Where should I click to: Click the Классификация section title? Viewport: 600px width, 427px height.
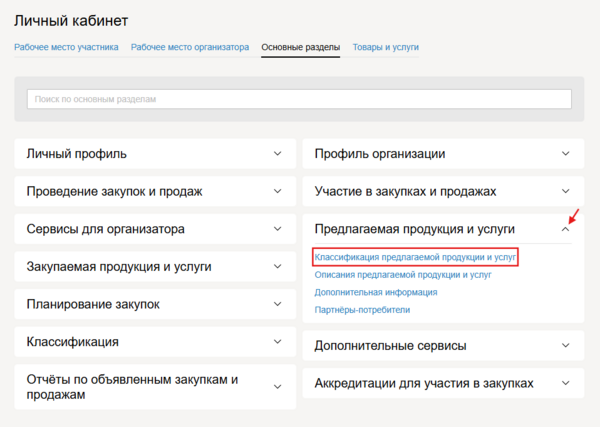tap(72, 342)
